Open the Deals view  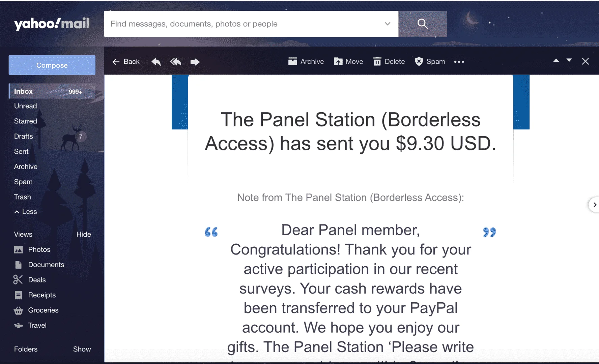pos(30,280)
